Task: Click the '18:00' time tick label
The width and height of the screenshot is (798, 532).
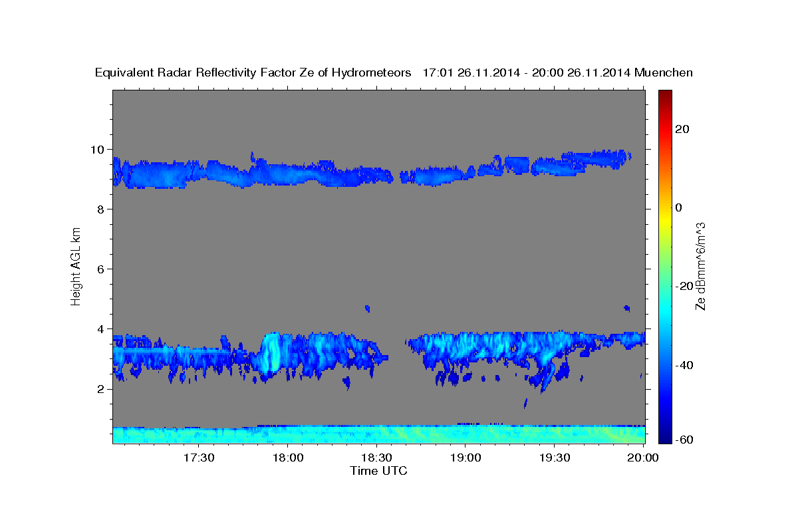Action: click(287, 458)
